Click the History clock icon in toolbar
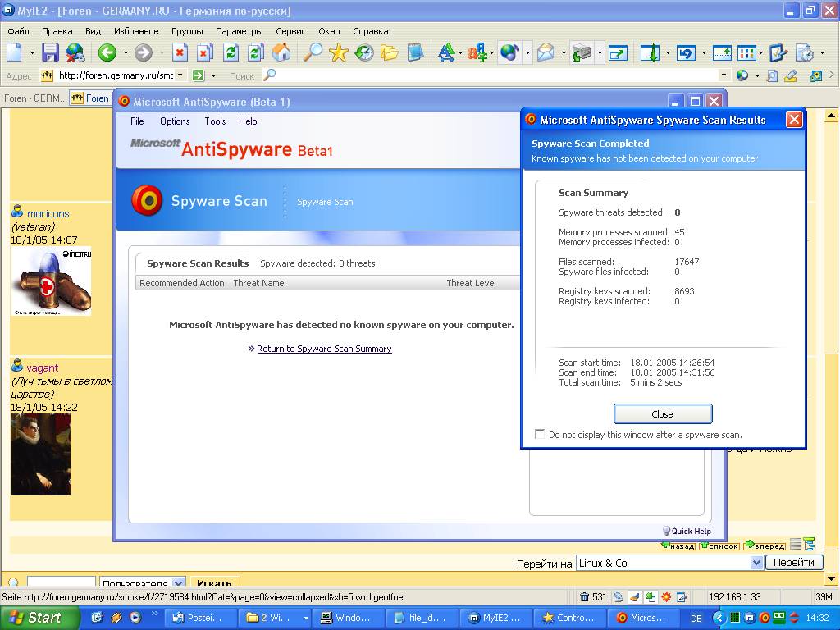 tap(364, 52)
